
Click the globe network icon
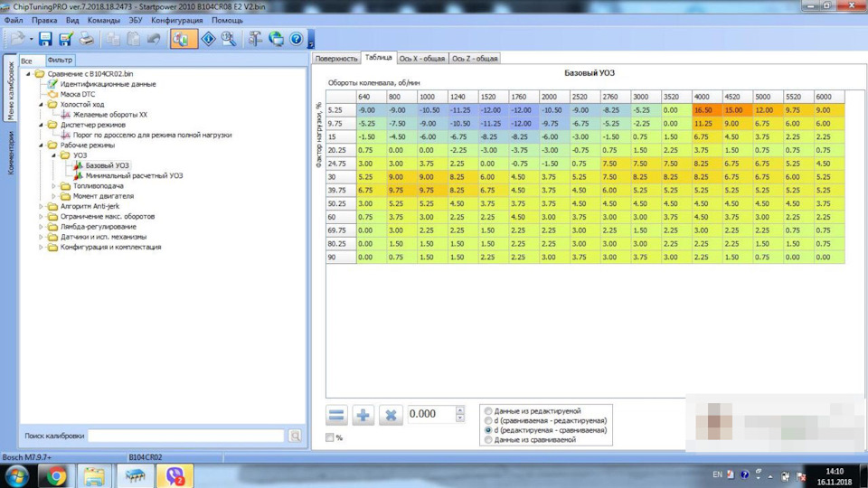[277, 39]
